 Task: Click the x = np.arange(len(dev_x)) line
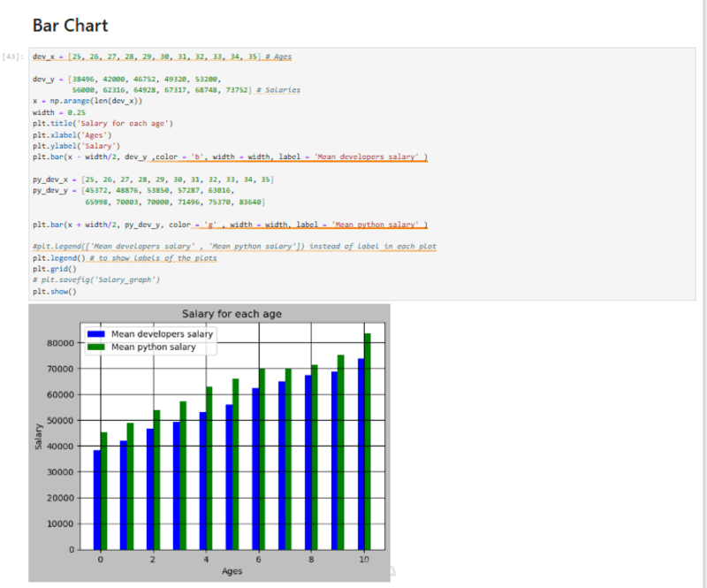(87, 101)
